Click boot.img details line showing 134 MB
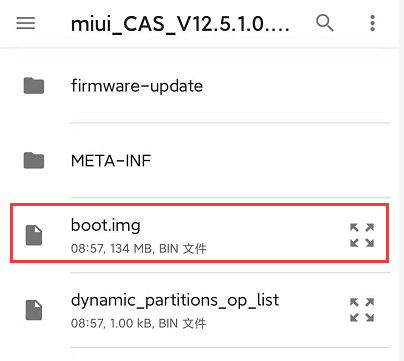Screen dimensions: 404x361 pyautogui.click(x=139, y=249)
